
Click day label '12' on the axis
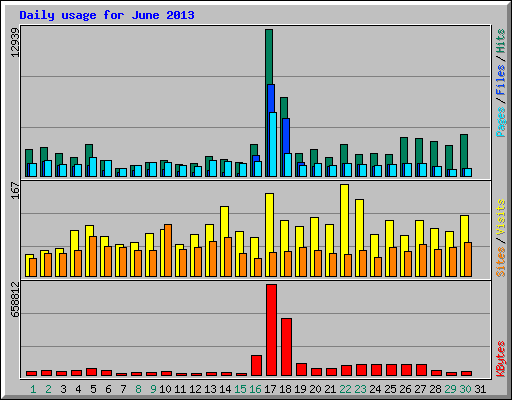195,389
